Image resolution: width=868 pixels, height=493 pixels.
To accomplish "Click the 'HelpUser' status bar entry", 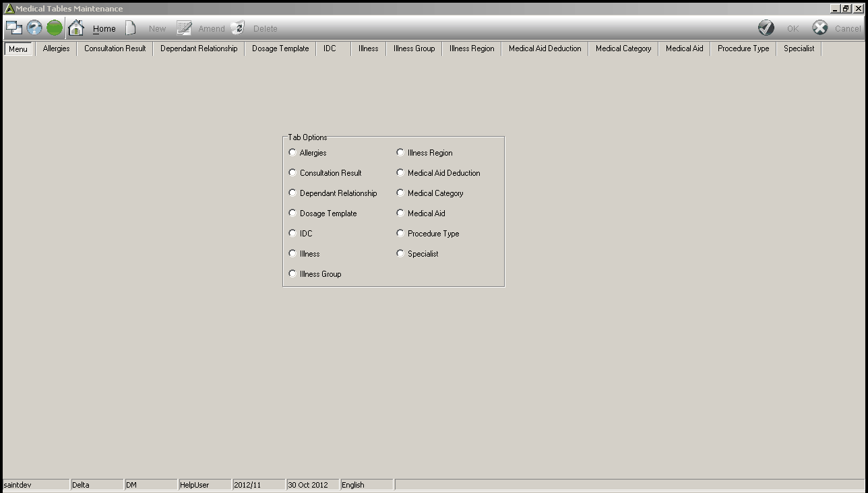I will pos(205,485).
